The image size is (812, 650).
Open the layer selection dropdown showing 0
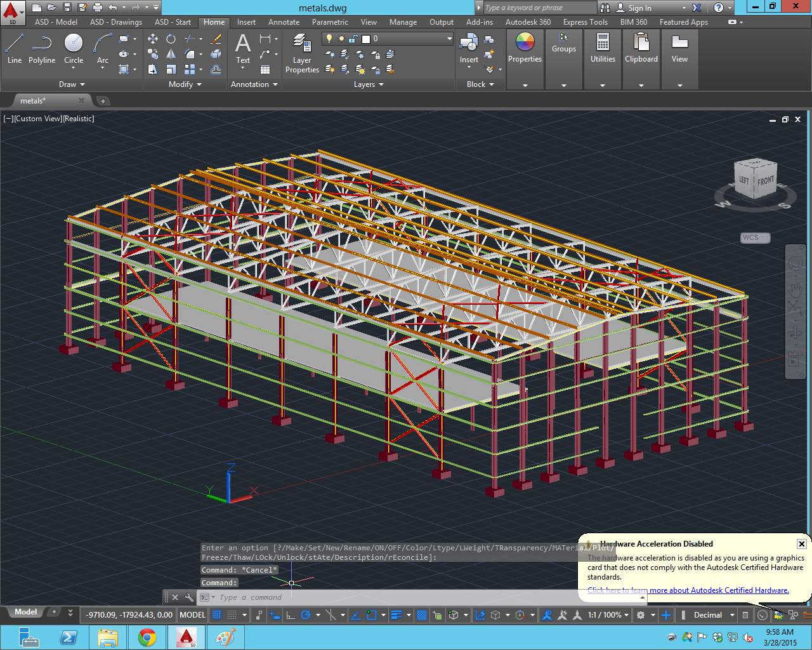pyautogui.click(x=449, y=38)
